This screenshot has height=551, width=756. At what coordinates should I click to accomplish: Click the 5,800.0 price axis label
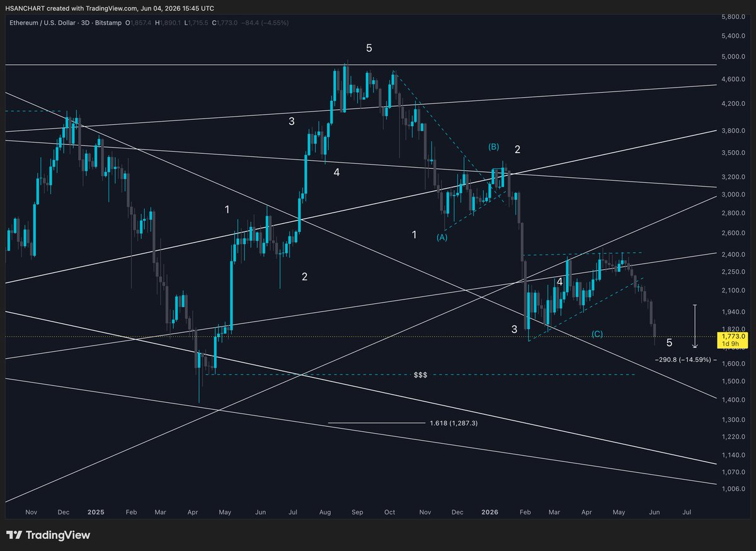(x=733, y=16)
